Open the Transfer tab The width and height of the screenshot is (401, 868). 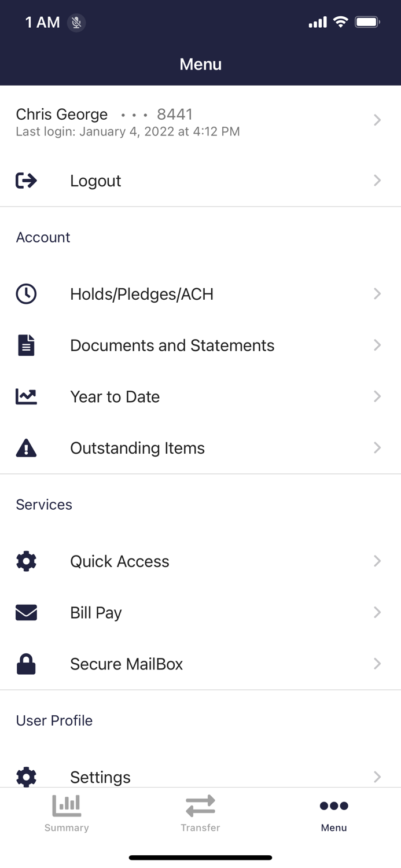coord(200,813)
